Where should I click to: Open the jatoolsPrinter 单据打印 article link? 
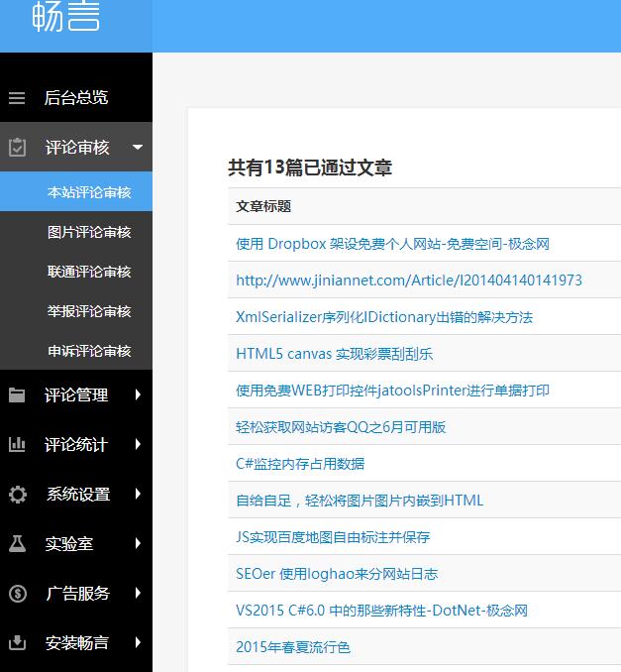tap(393, 391)
